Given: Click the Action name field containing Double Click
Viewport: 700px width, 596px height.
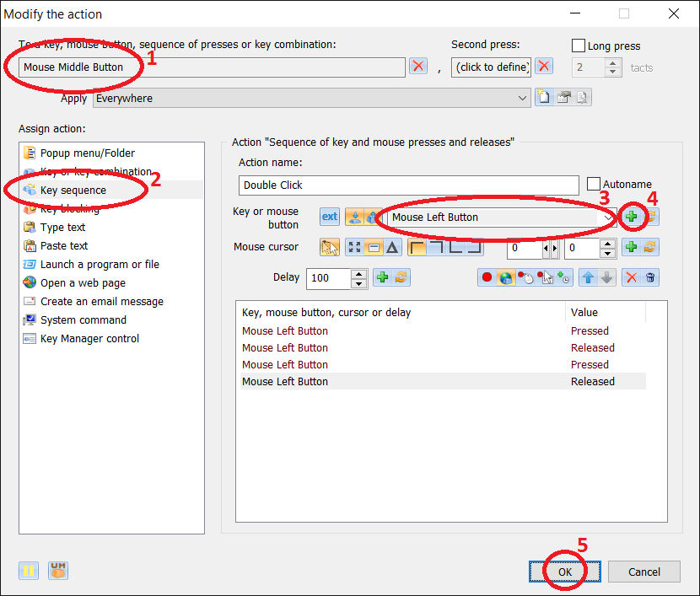Looking at the screenshot, I should [x=408, y=185].
